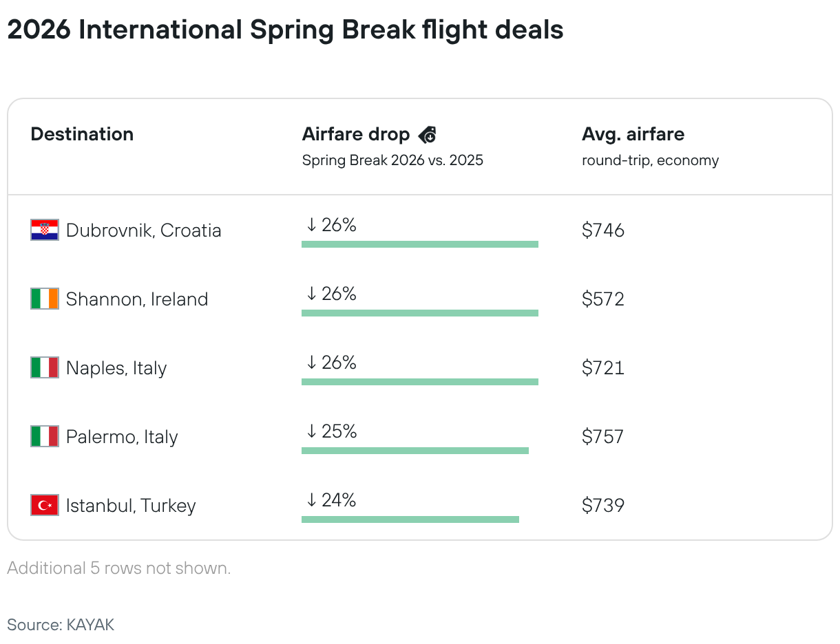Click the down arrow in Dubrovnik's row

tap(311, 225)
